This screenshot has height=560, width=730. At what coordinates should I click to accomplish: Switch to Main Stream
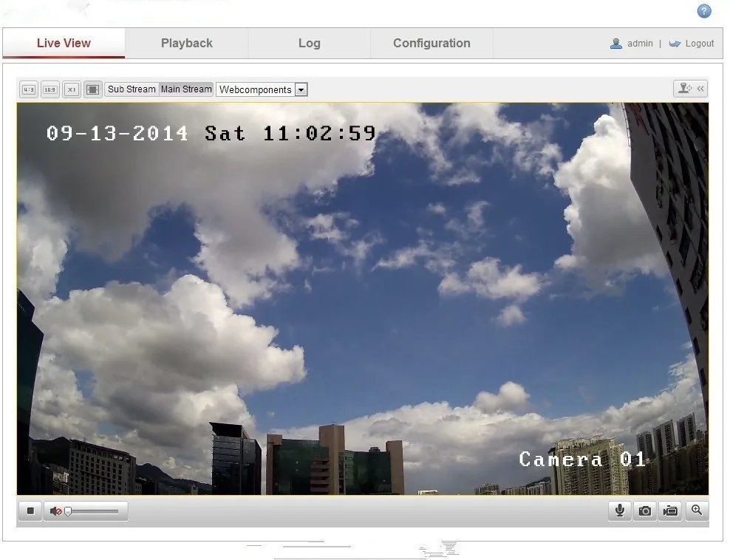tap(186, 89)
